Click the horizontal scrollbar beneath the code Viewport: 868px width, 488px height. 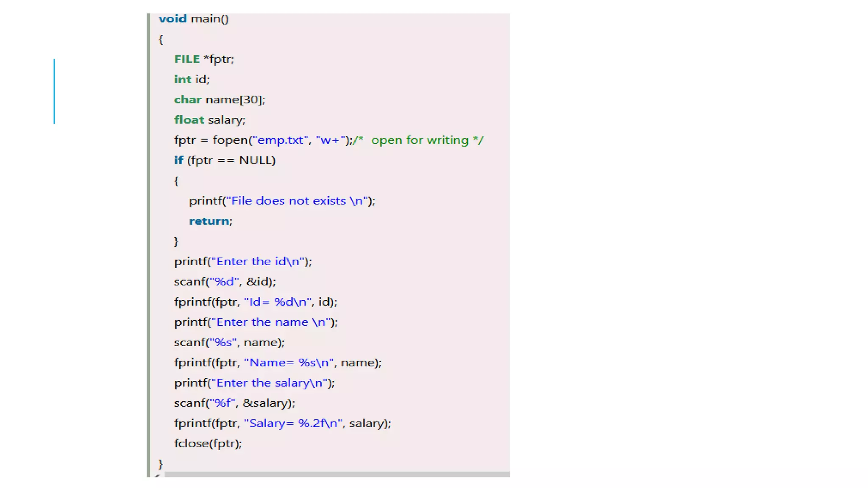pos(337,474)
